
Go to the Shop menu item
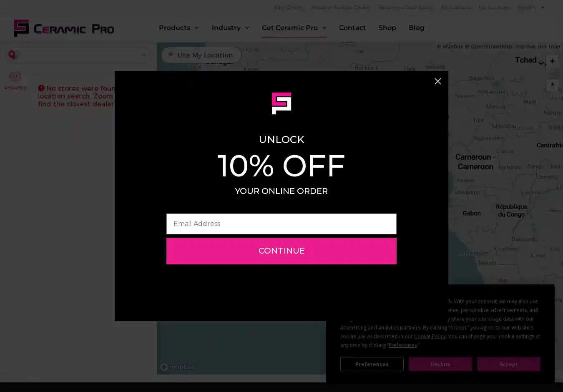[x=387, y=28]
